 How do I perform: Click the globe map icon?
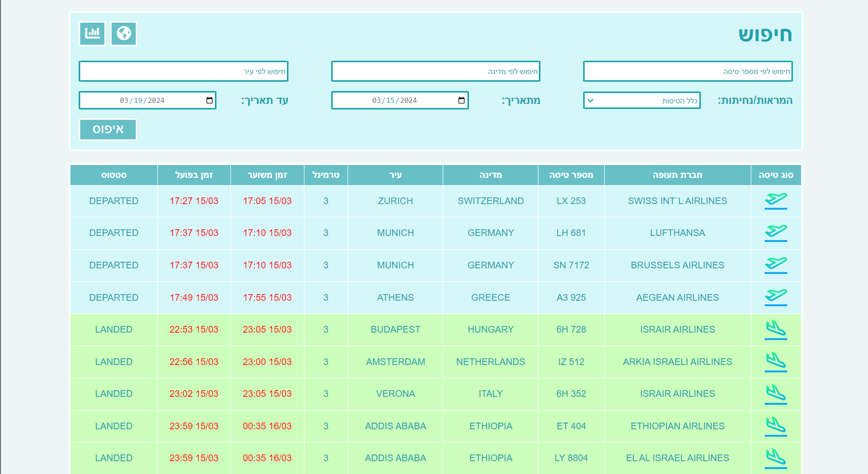[123, 33]
